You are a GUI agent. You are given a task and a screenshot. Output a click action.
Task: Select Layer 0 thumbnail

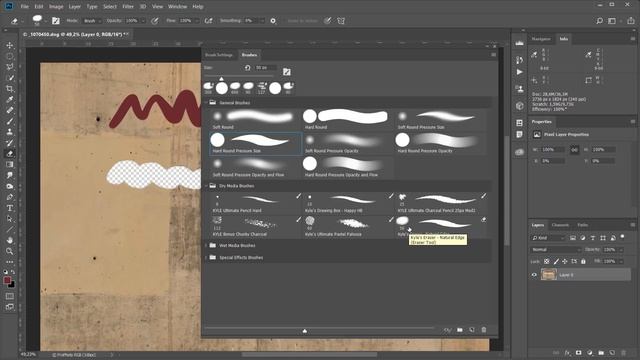pos(549,275)
